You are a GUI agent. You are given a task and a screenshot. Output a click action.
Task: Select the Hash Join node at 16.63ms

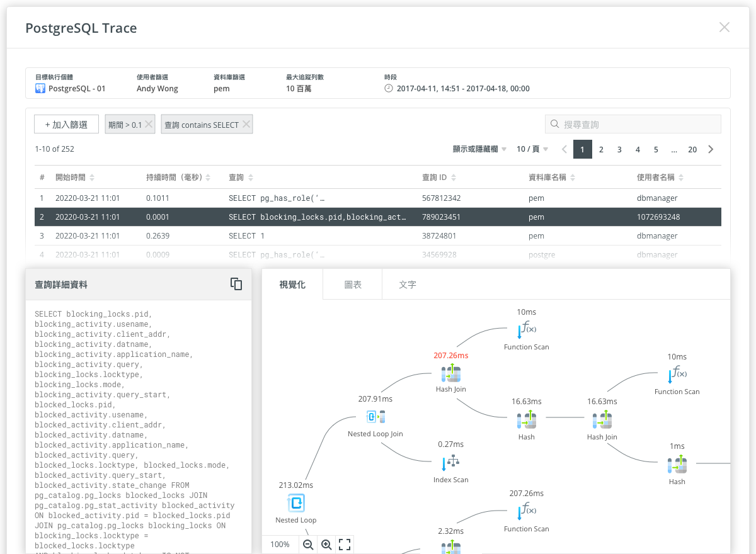pyautogui.click(x=602, y=420)
